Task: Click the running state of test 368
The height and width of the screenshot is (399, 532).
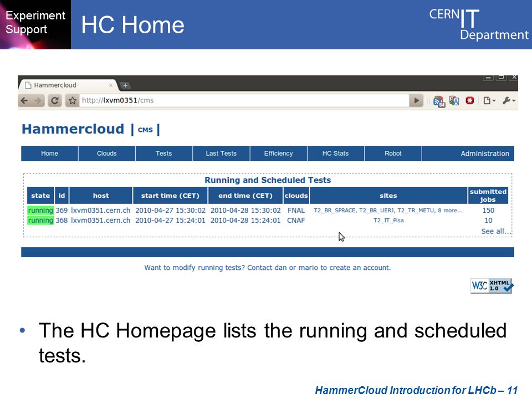Action: (40, 221)
